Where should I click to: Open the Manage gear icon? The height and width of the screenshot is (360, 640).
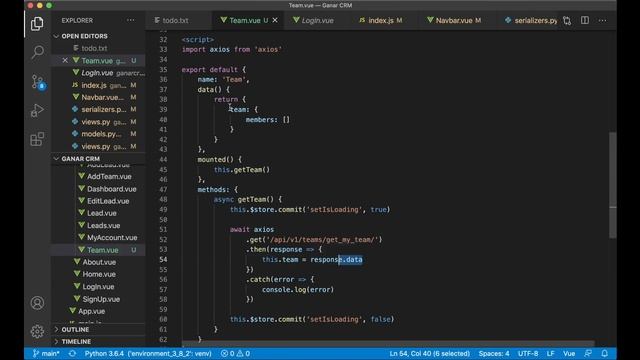[37, 331]
